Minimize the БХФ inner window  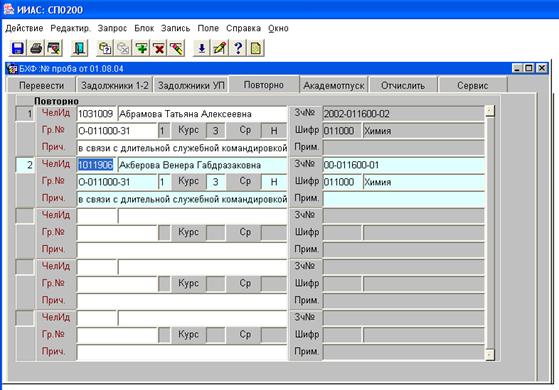(517, 68)
